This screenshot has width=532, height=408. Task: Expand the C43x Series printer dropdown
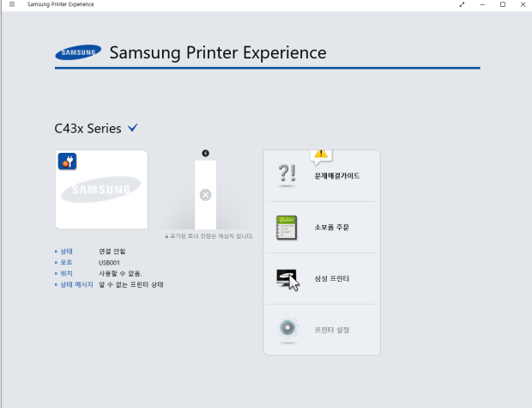132,128
